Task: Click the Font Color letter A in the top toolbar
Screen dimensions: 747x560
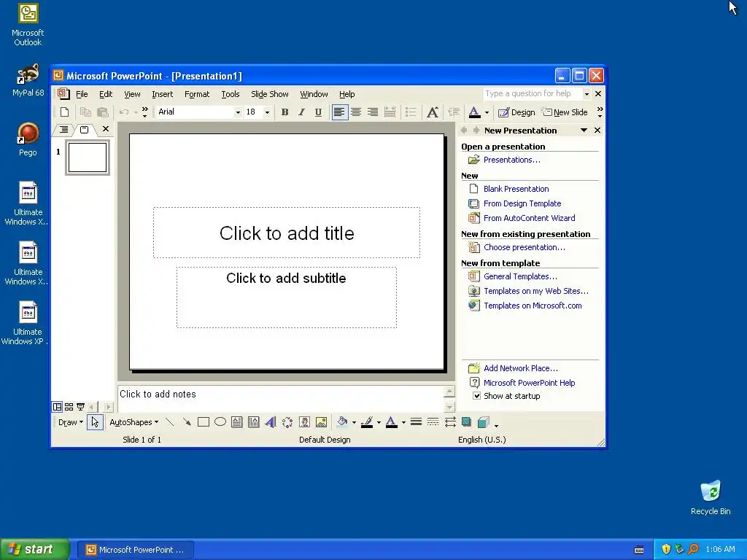Action: click(x=474, y=112)
